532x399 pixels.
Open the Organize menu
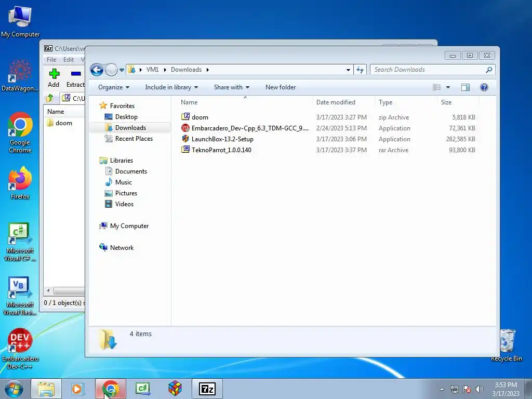tap(114, 87)
